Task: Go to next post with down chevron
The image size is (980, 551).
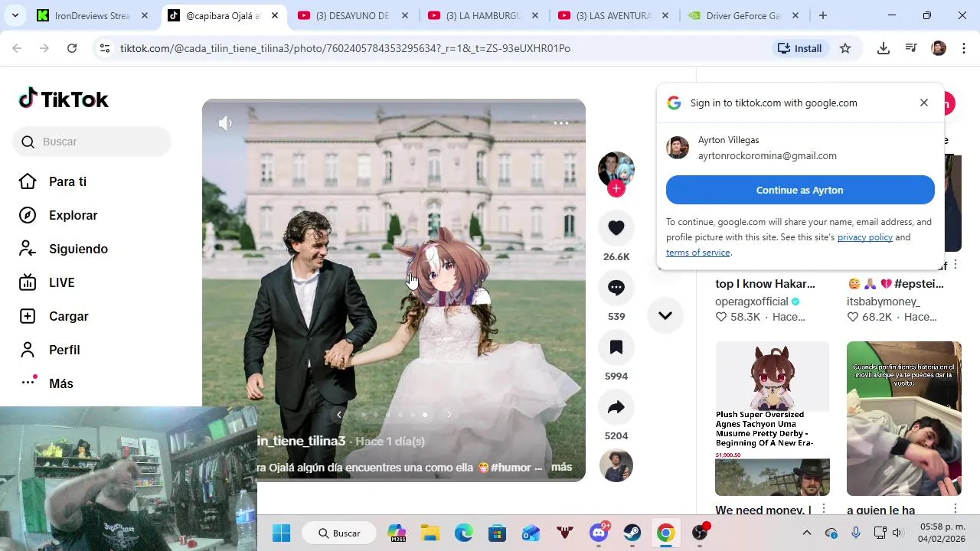Action: [x=665, y=315]
